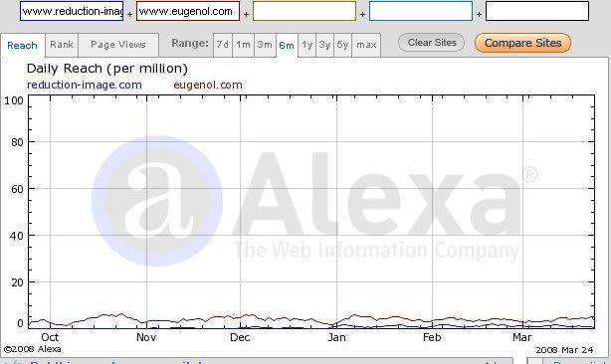Click the reduction-image.com legend link
611x364 pixels.
point(85,85)
